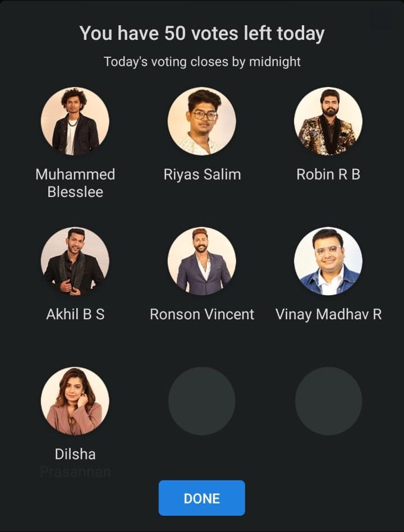The image size is (404, 532).
Task: Click the Robin R B name label
Action: 328,175
